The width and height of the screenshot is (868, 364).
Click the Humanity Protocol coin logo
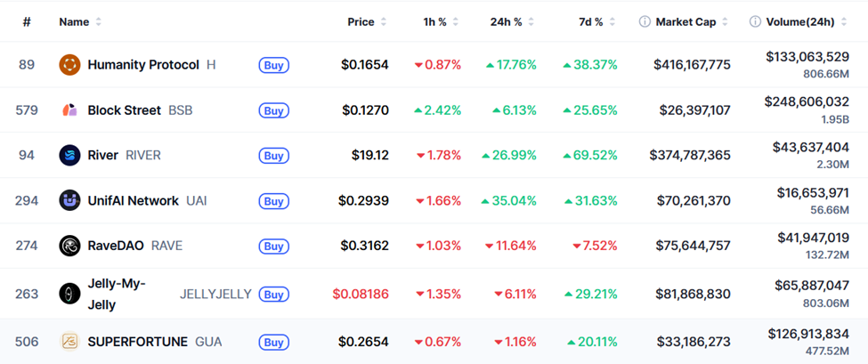69,64
